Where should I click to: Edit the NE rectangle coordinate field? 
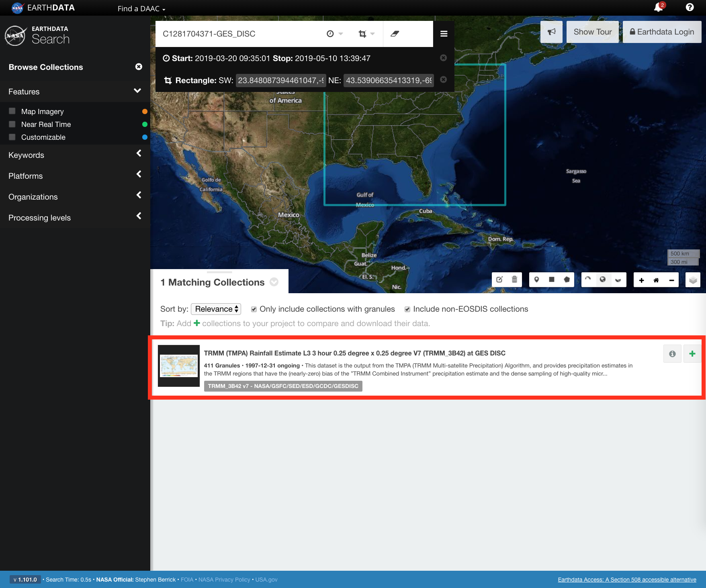pos(389,80)
